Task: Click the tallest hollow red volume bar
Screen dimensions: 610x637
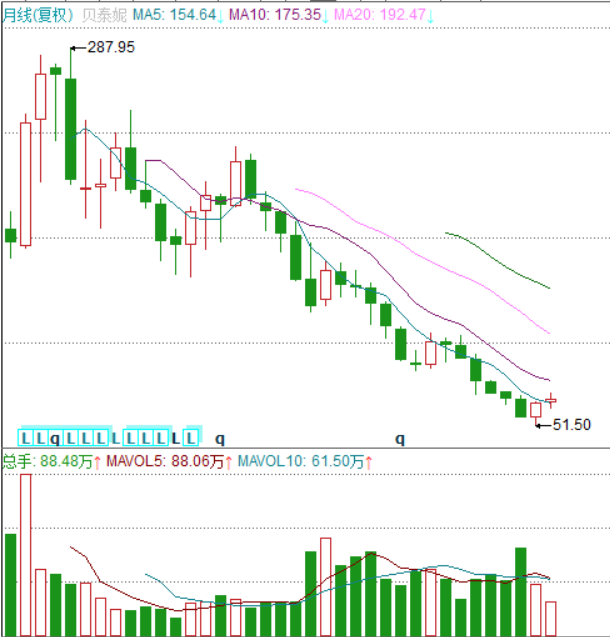Action: click(x=26, y=555)
